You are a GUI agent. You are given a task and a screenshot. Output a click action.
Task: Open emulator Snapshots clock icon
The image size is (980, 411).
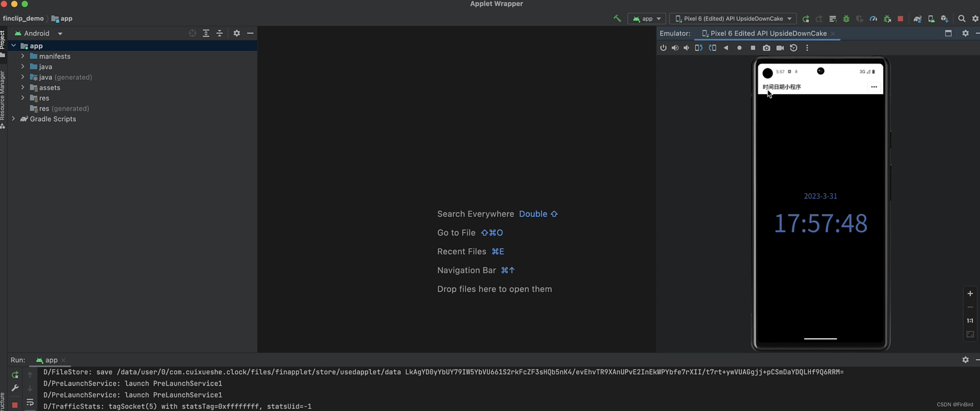pos(793,48)
